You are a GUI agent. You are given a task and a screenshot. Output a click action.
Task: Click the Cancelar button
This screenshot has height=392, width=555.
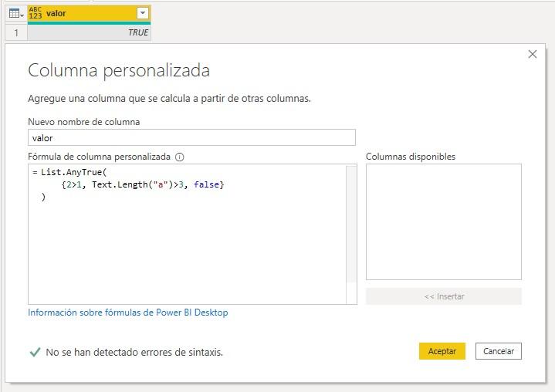point(499,351)
